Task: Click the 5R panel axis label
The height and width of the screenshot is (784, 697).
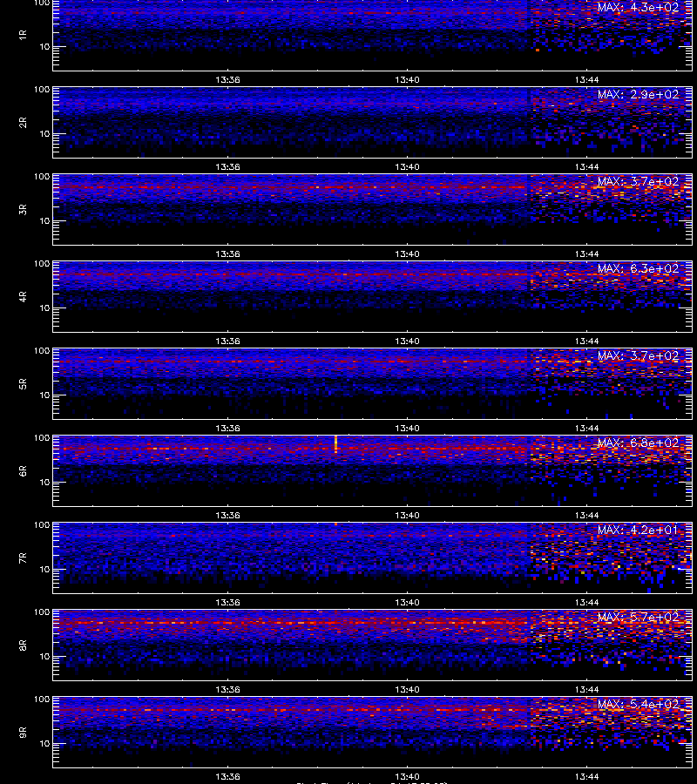Action: pos(23,383)
